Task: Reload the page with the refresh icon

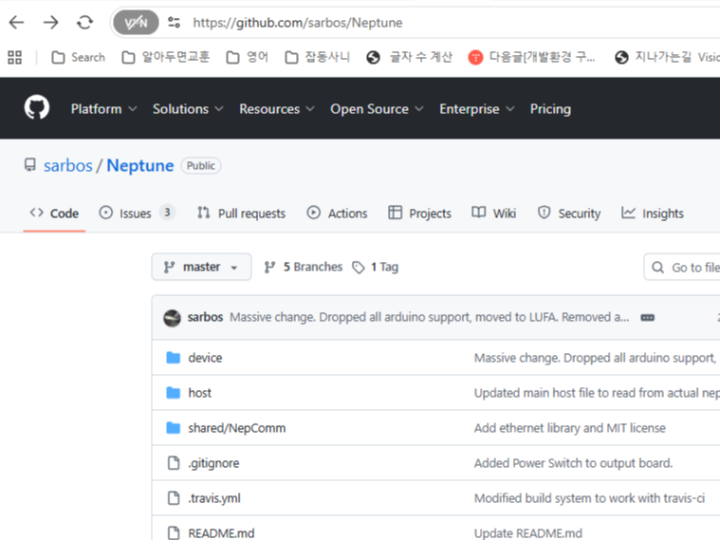Action: 85,22
